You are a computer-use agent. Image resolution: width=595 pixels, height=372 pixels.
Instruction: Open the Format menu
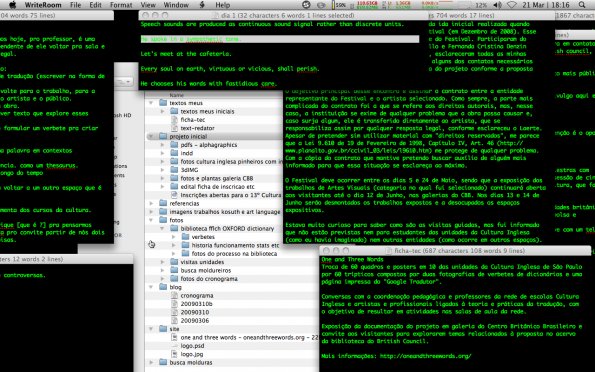121,5
